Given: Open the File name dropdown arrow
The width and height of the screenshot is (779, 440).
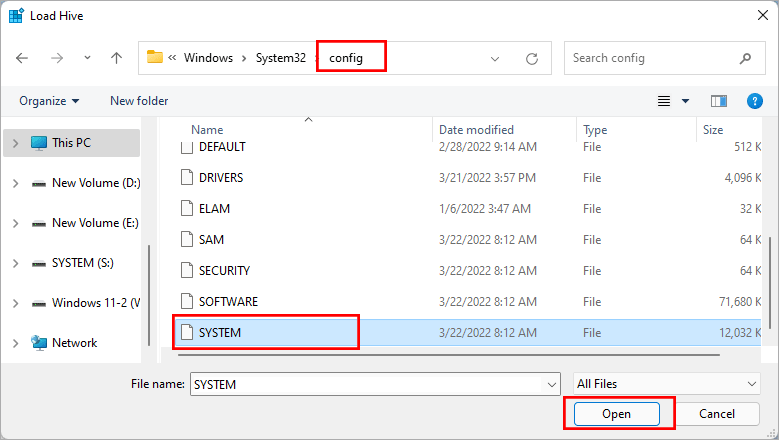Looking at the screenshot, I should [x=551, y=384].
